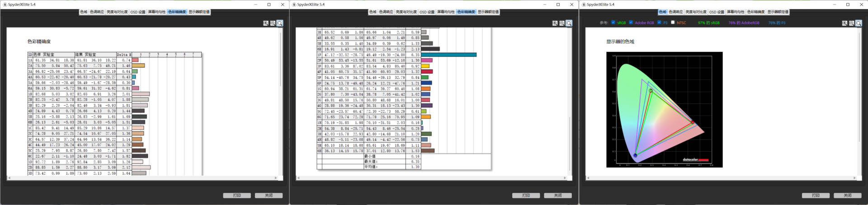Open OSD 设置 tab in gamut window
The height and width of the screenshot is (205, 868).
[x=717, y=12]
